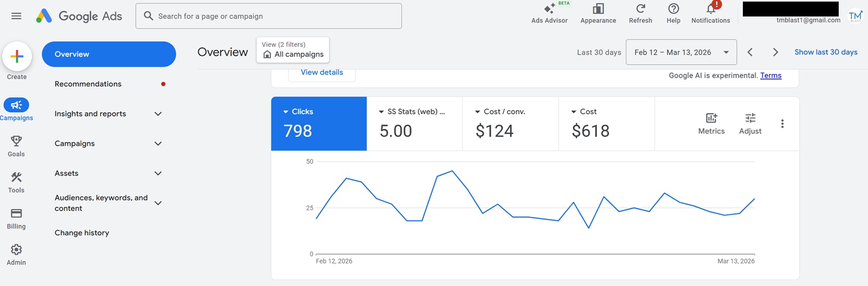Screen dimensions: 868x286
Task: Open Billing card icon in sidebar
Action: click(x=16, y=214)
